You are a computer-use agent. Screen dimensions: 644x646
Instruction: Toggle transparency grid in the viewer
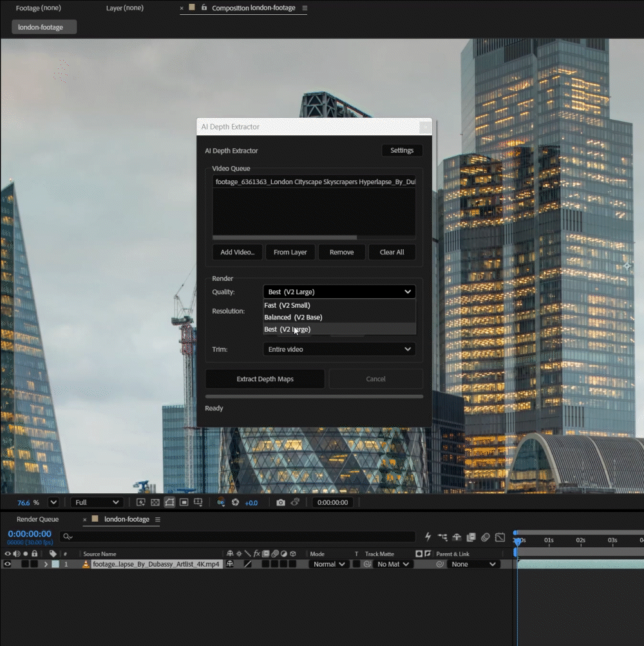155,502
